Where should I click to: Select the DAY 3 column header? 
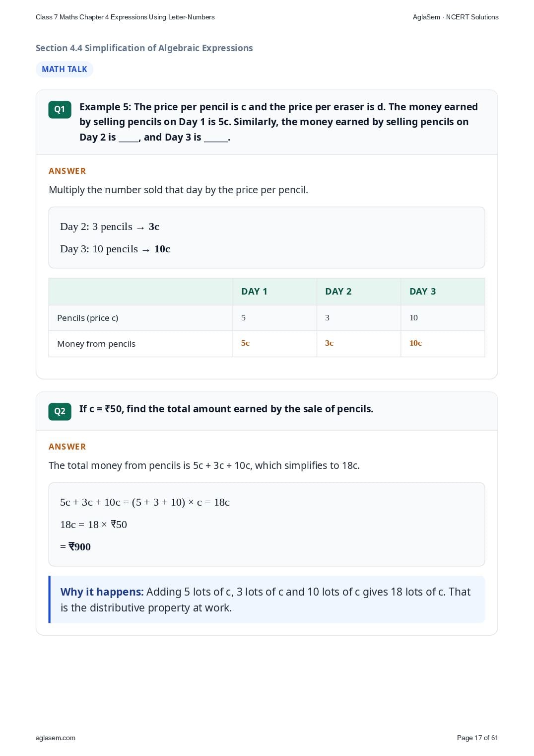[443, 292]
